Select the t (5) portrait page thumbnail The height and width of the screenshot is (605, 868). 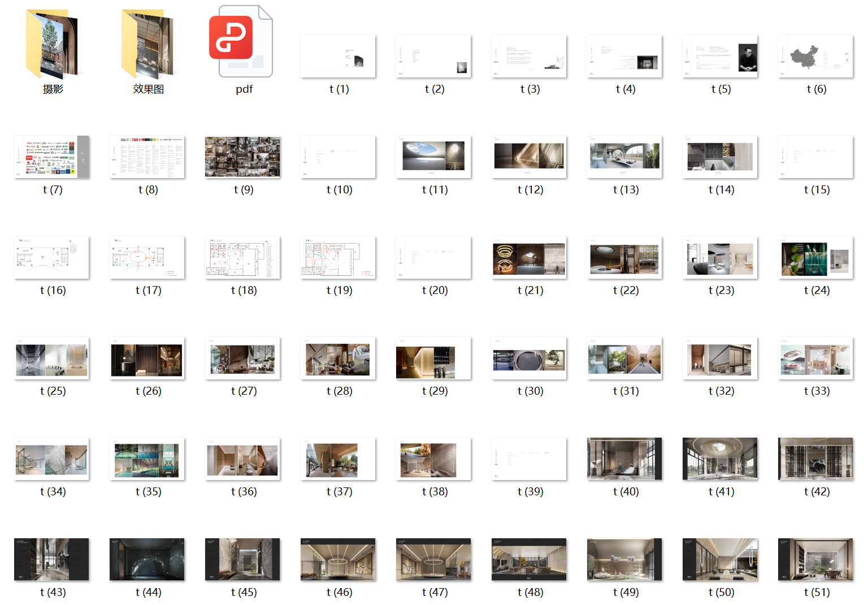point(720,57)
